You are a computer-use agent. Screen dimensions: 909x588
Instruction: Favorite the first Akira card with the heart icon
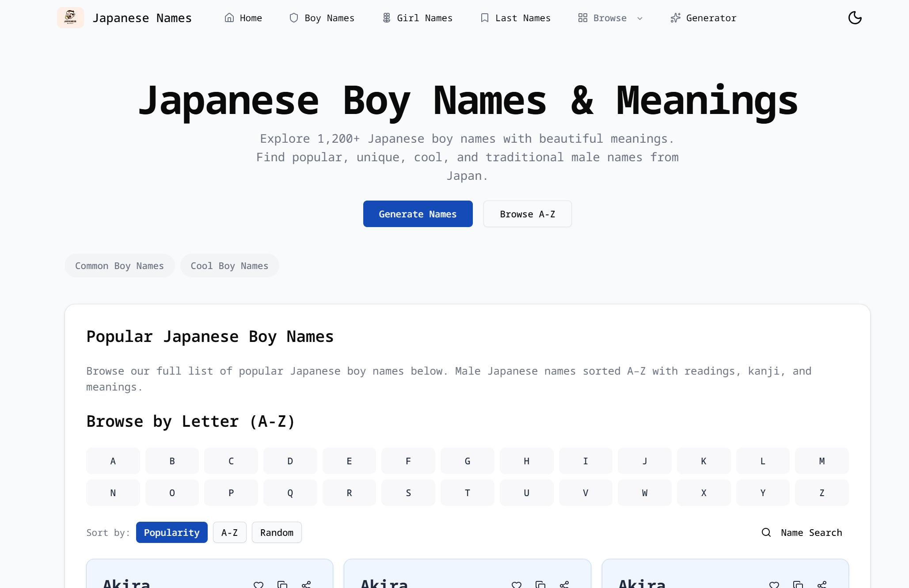coord(259,584)
